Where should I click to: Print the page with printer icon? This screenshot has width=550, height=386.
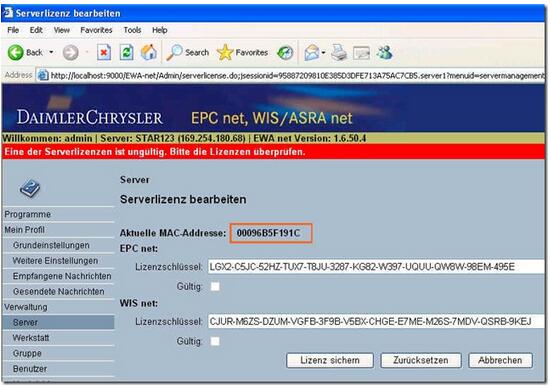pos(339,53)
